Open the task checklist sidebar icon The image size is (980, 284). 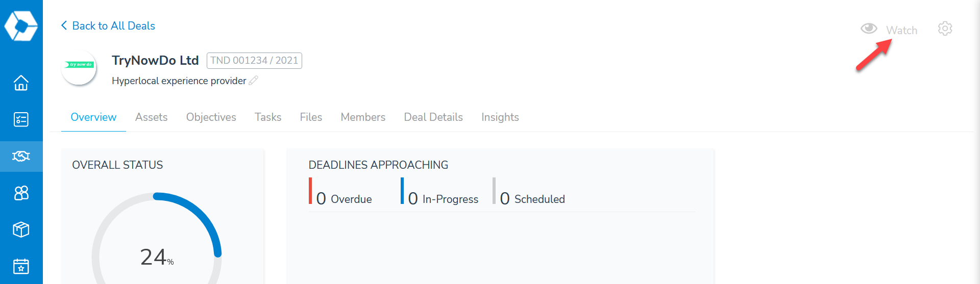pos(21,119)
